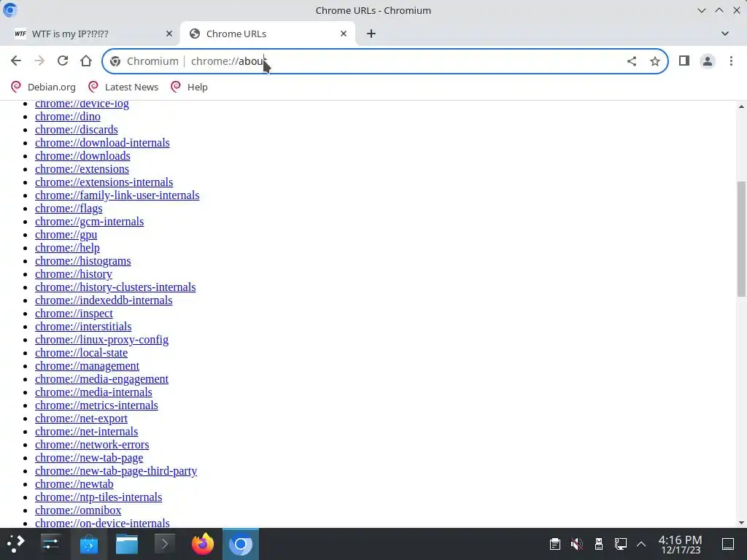
Task: Open chrome://inspect link
Action: 74,314
